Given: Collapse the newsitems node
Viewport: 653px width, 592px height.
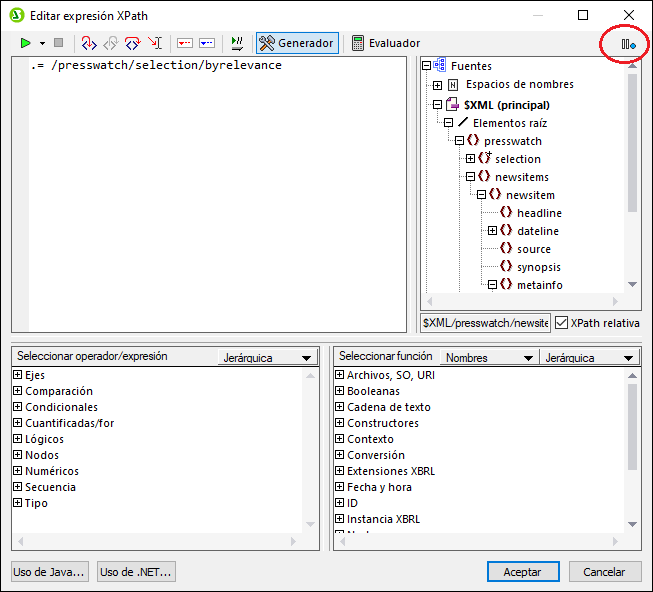Looking at the screenshot, I should 471,177.
